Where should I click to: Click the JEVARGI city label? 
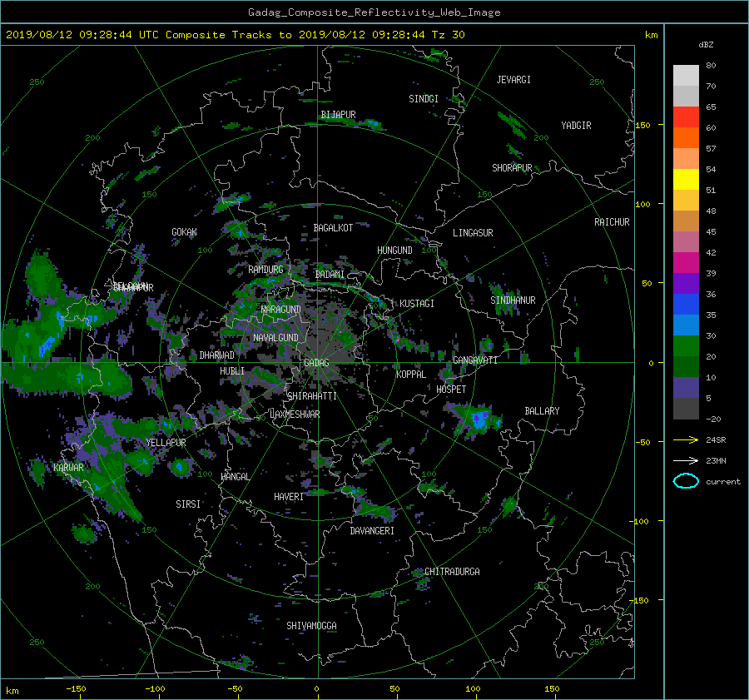click(x=513, y=80)
